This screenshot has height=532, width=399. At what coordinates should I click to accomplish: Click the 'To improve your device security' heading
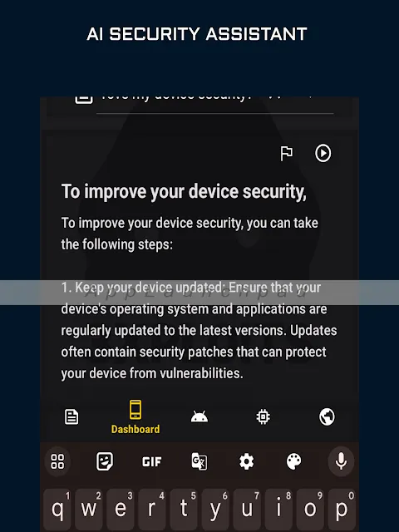[x=184, y=191]
